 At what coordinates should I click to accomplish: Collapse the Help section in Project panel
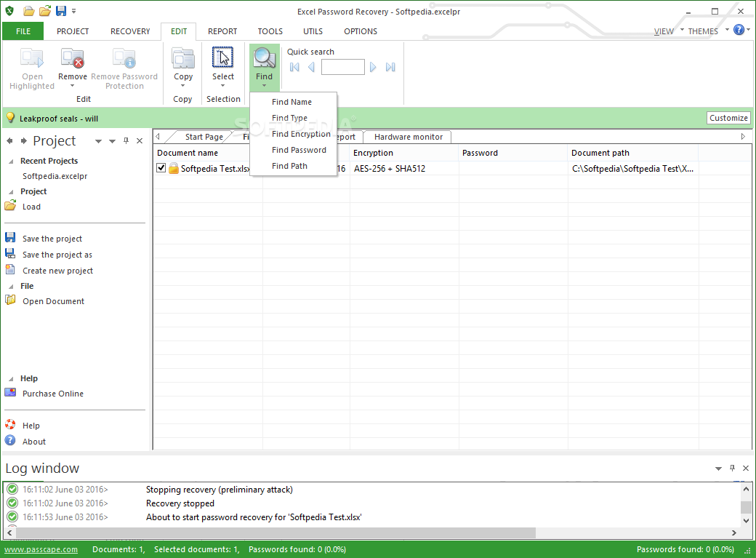point(11,379)
